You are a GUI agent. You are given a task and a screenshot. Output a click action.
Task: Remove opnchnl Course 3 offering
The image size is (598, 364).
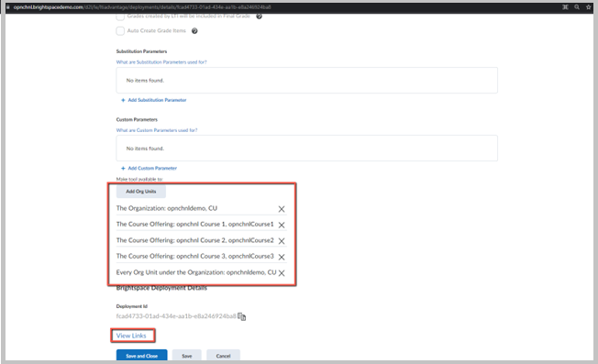pos(281,257)
